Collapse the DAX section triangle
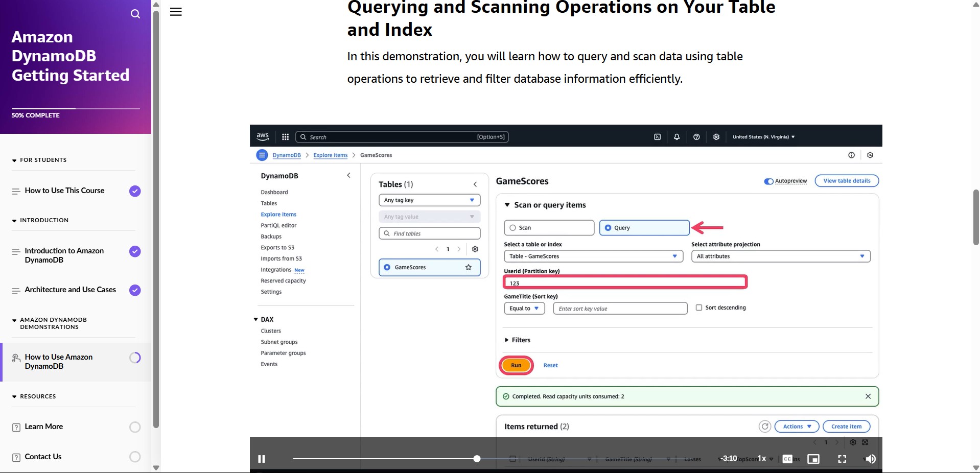 (255, 319)
